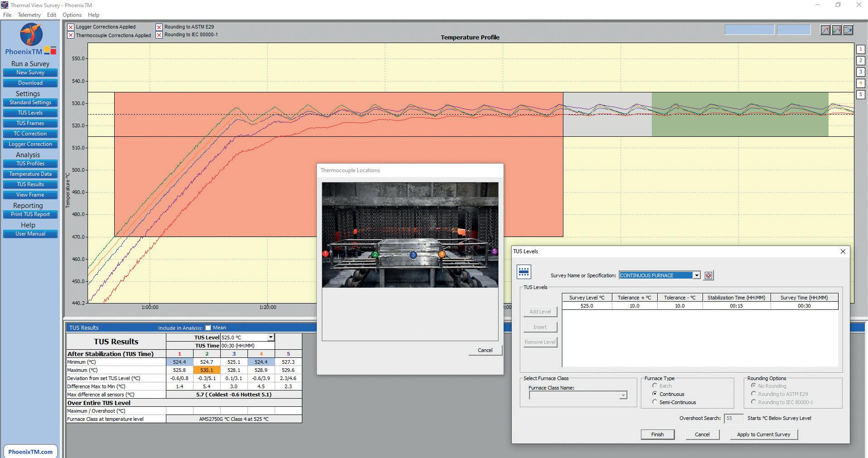
Task: Open TC Correction from the sidebar
Action: (x=30, y=134)
